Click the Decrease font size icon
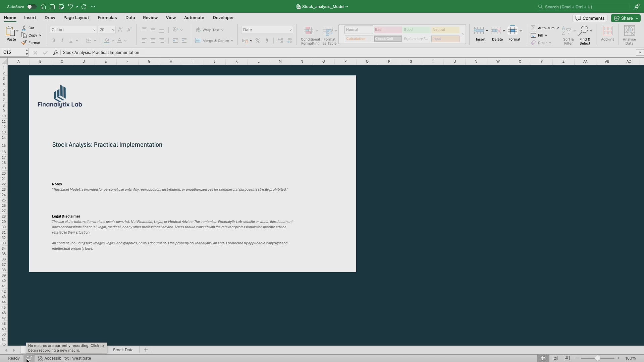The width and height of the screenshot is (644, 362). 129,30
